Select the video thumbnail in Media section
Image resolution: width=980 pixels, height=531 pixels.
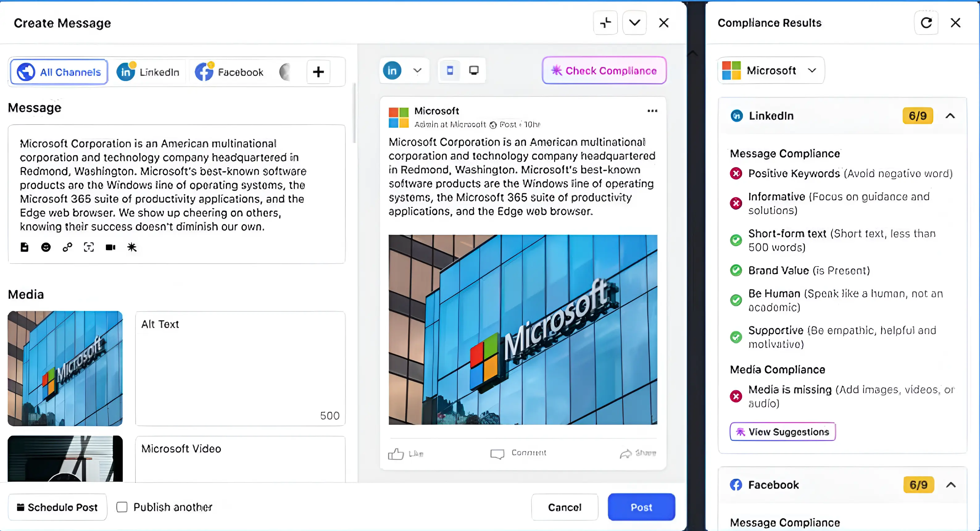pyautogui.click(x=65, y=459)
